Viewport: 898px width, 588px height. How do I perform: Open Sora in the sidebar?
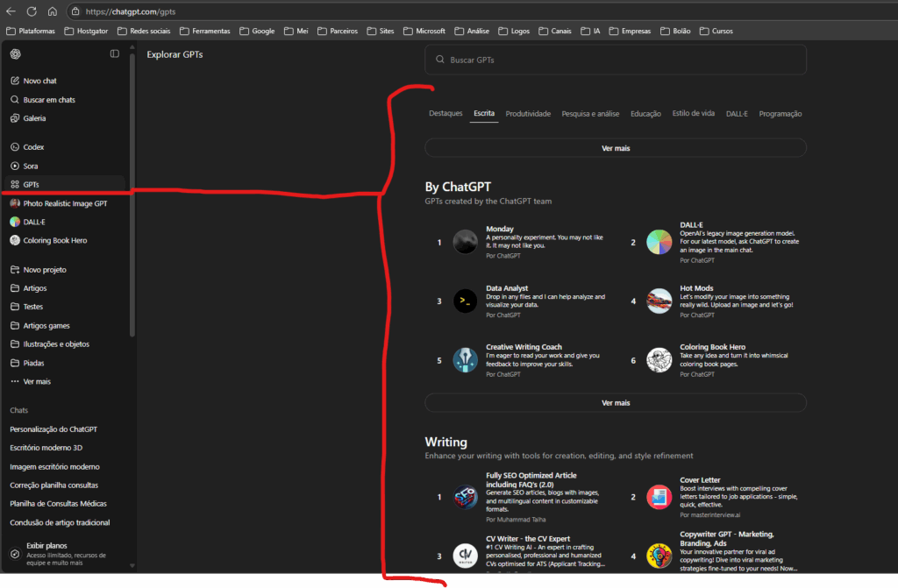pos(30,166)
